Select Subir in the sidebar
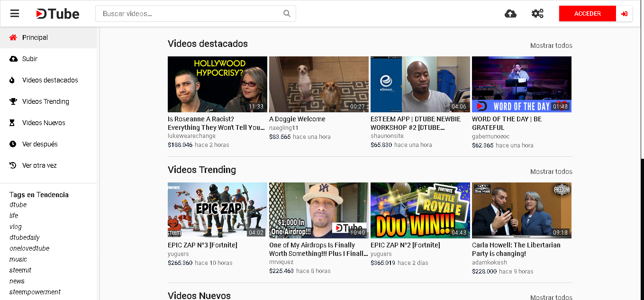Screen dimensions: 644x300 [x=48, y=59]
